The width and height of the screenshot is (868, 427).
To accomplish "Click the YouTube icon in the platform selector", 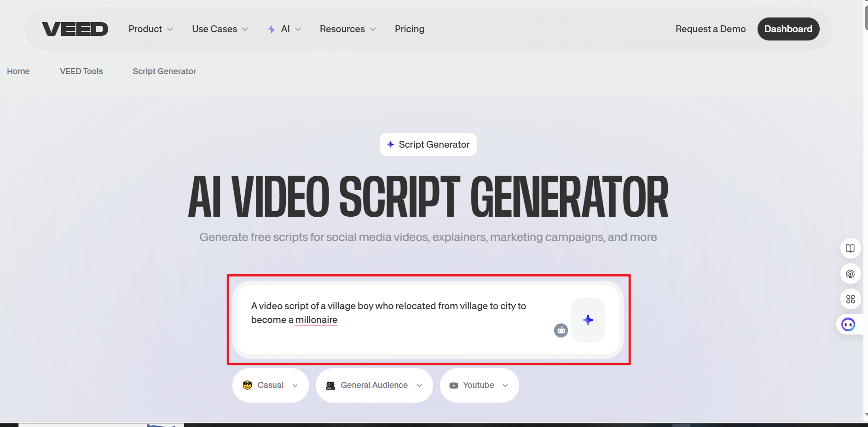I will [x=453, y=385].
